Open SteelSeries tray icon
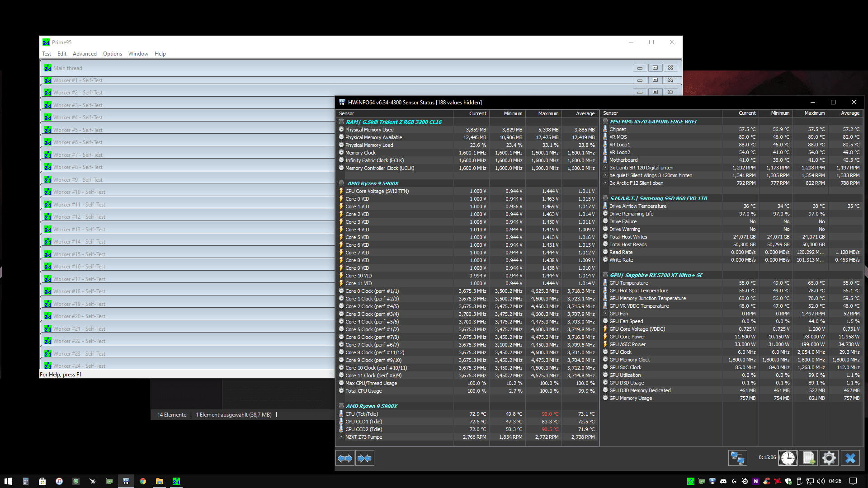This screenshot has height=488, width=868. click(x=745, y=481)
